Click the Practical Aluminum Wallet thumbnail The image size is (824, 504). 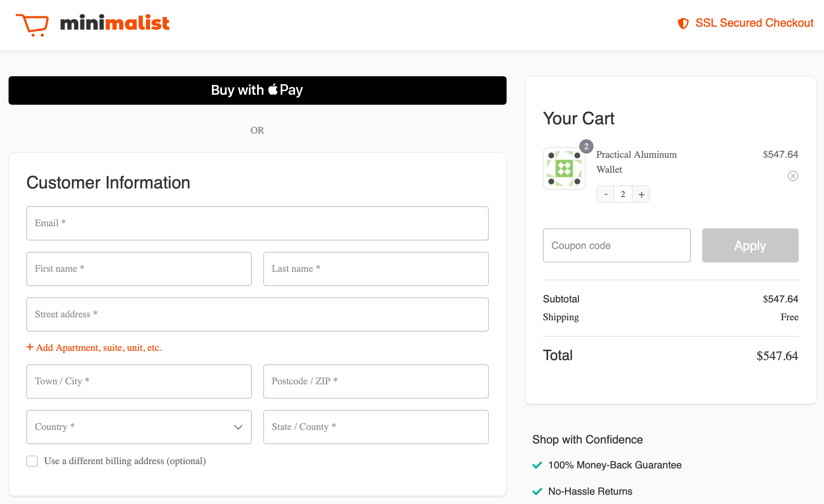click(x=564, y=168)
